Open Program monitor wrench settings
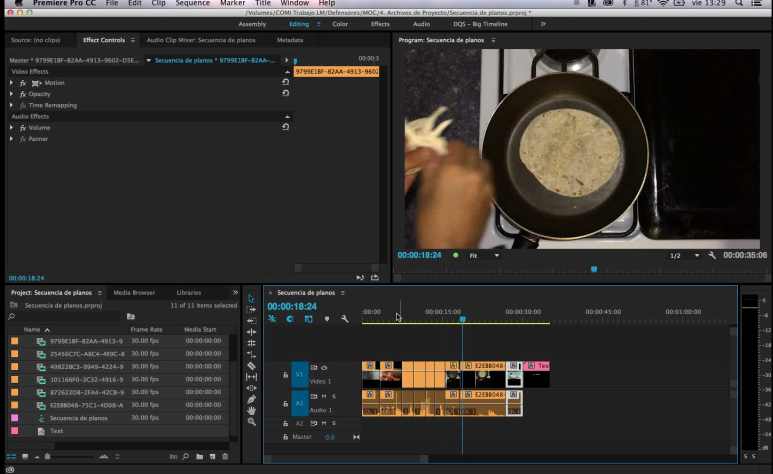Viewport: 773px width, 474px height. point(712,255)
